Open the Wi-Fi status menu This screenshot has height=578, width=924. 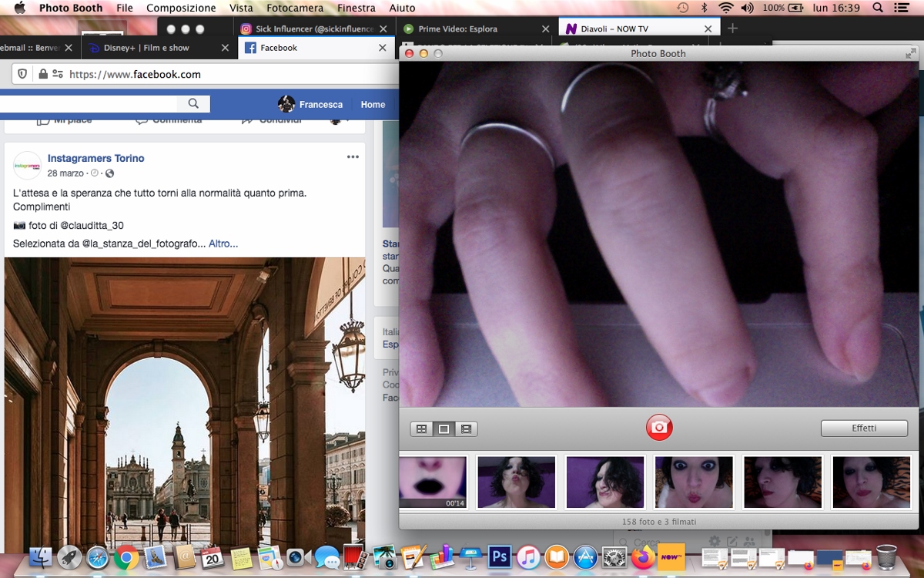(x=725, y=8)
